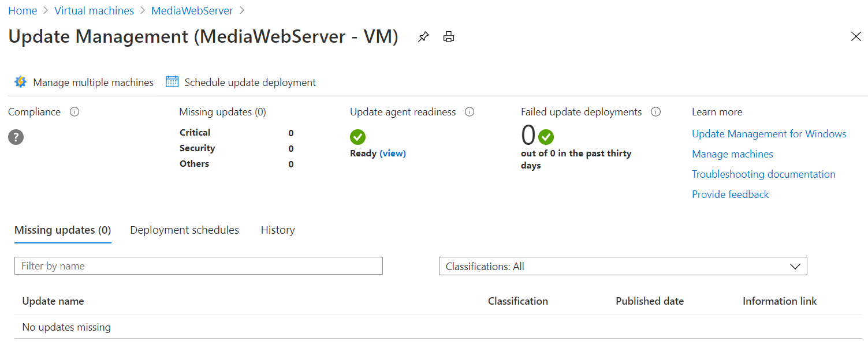Viewport: 868px width, 352px height.
Task: Close the Update Management blade
Action: (x=856, y=36)
